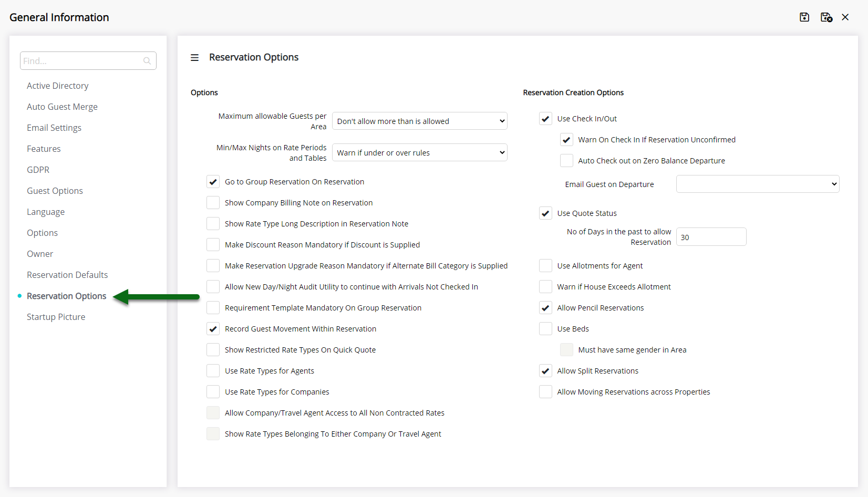
Task: Open GDPR settings
Action: point(38,170)
